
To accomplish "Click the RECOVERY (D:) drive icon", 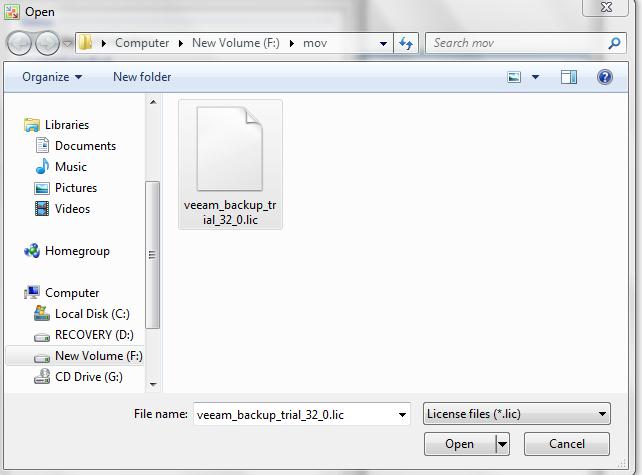I will coord(42,337).
